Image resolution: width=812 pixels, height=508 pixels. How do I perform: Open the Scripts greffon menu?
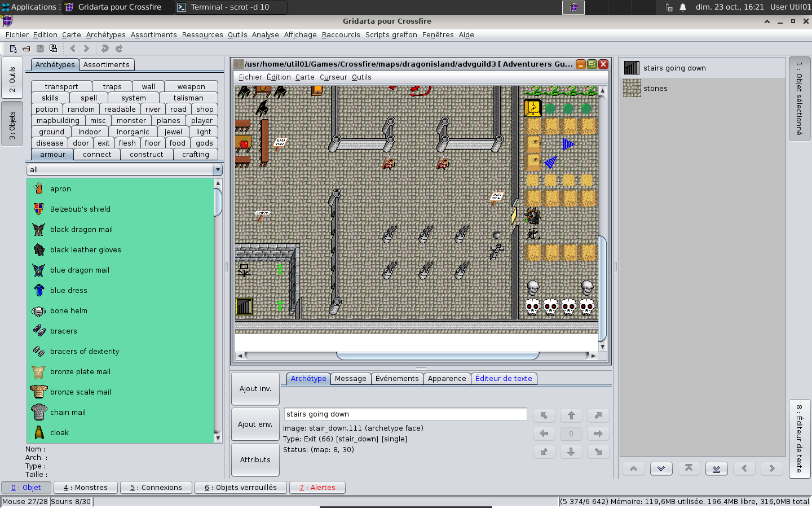tap(391, 34)
